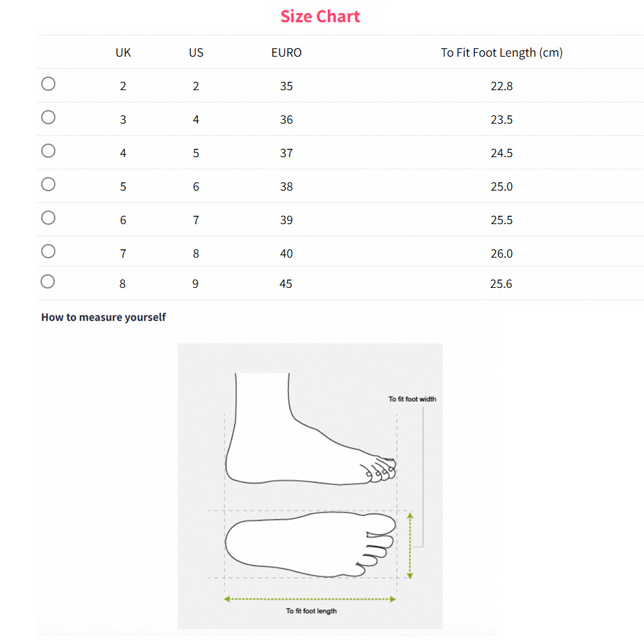This screenshot has height=644, width=644.
Task: Open the foot measurement diagram image
Action: tap(310, 486)
